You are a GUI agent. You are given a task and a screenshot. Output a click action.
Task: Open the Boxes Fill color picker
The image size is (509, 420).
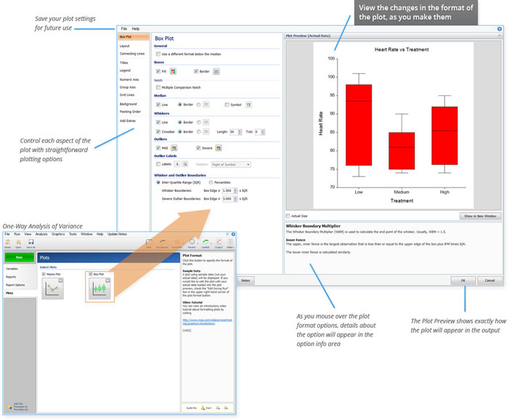click(174, 71)
